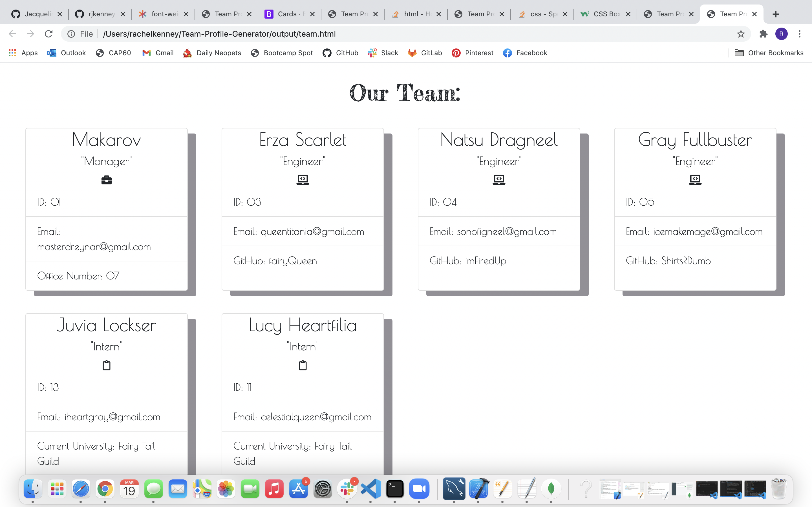
Task: Reload the team.html page
Action: click(x=49, y=34)
